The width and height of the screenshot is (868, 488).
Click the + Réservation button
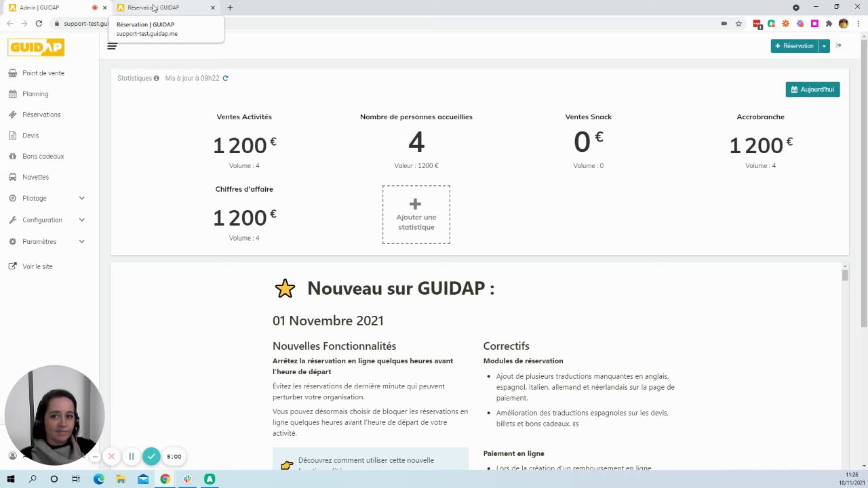tap(794, 46)
